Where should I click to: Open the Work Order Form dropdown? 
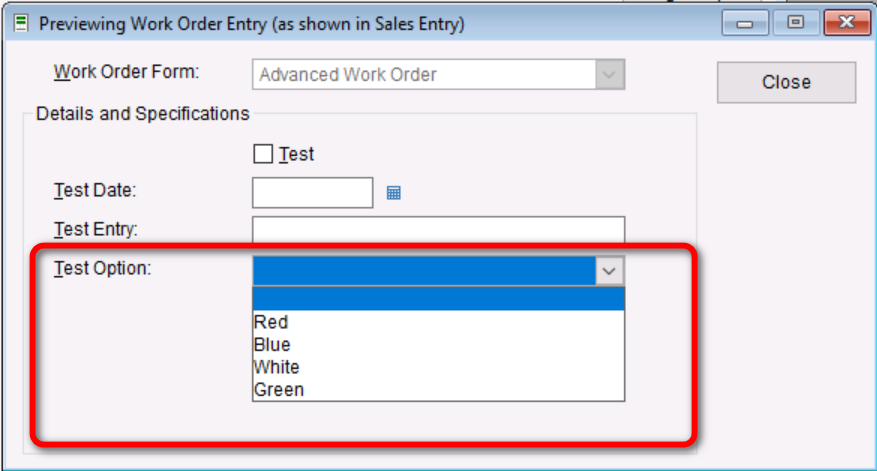tap(609, 74)
